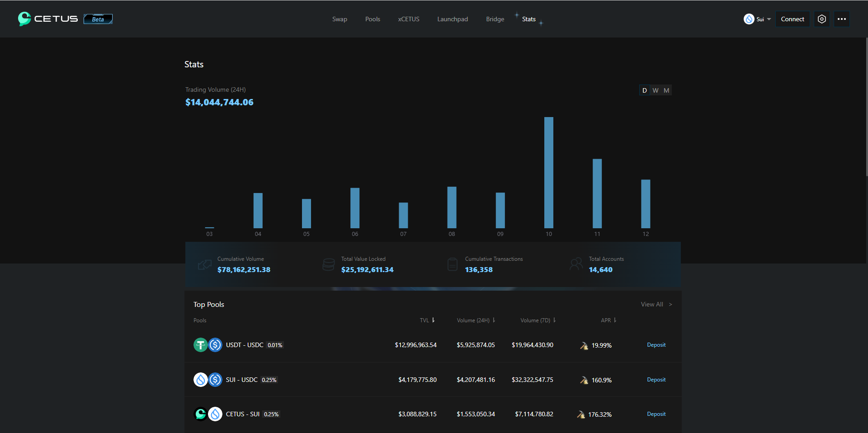Deposit into CETUS - SUI pool
The height and width of the screenshot is (433, 868).
point(656,414)
